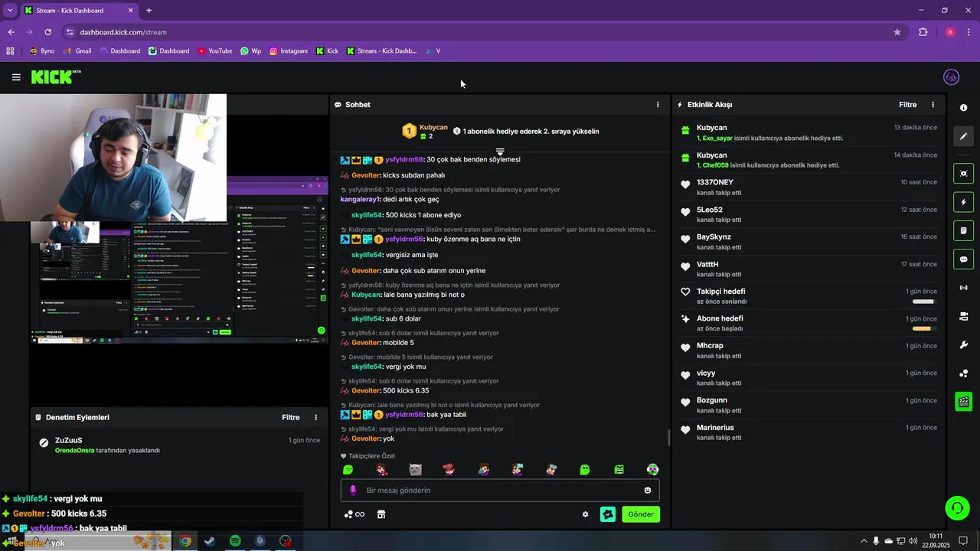Click Kubycan leaderboard name at chat top
980x551 pixels.
tap(433, 127)
